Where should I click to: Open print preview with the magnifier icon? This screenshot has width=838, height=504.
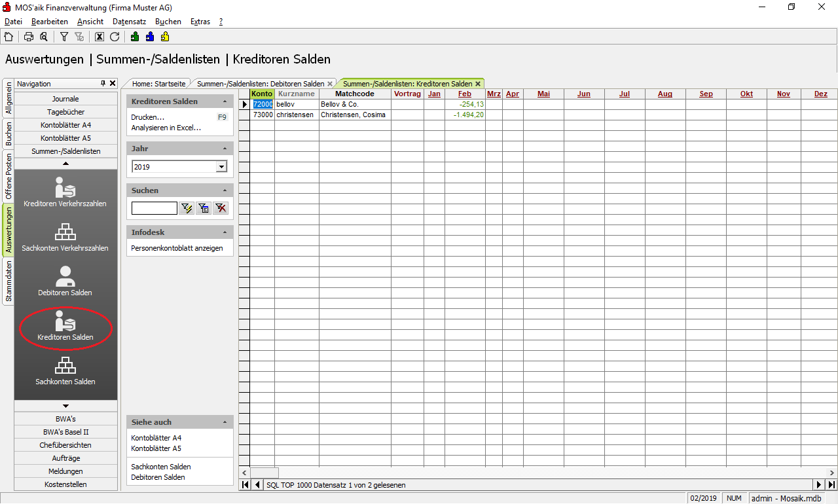coord(44,37)
